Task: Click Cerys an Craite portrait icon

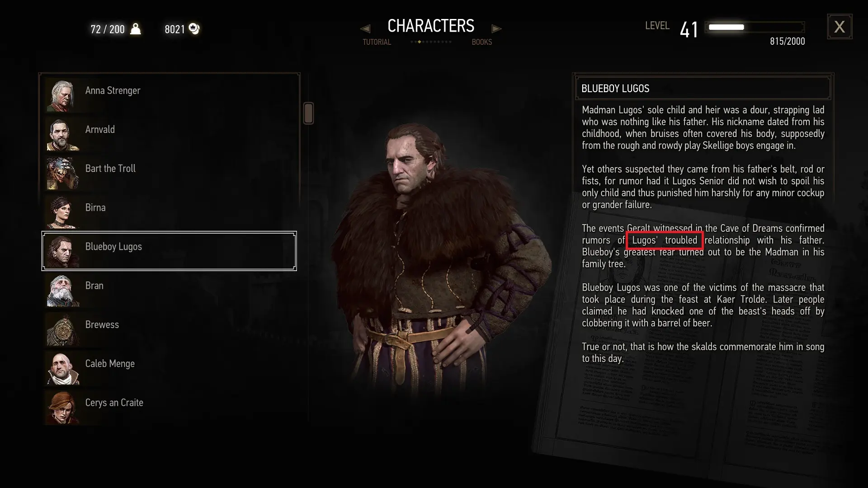Action: 63,408
